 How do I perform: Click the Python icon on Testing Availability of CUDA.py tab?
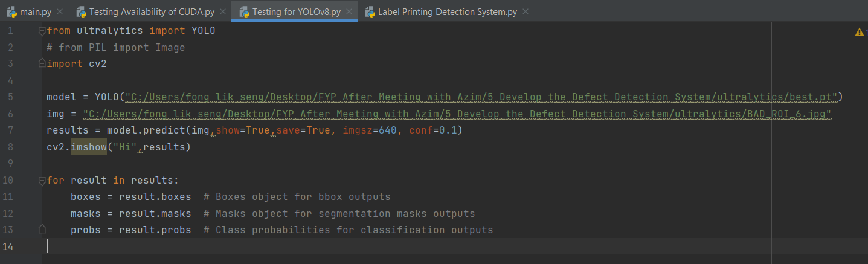click(81, 11)
